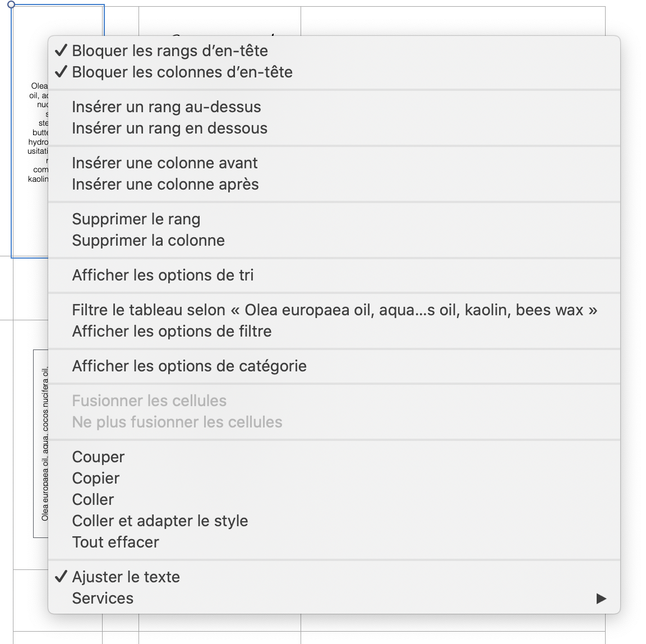This screenshot has height=644, width=646.
Task: Click Tout effacer
Action: (116, 542)
